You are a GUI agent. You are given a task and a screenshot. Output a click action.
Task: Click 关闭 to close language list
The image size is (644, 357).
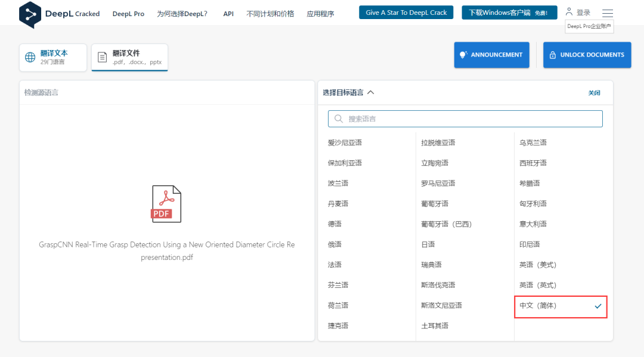click(x=594, y=93)
